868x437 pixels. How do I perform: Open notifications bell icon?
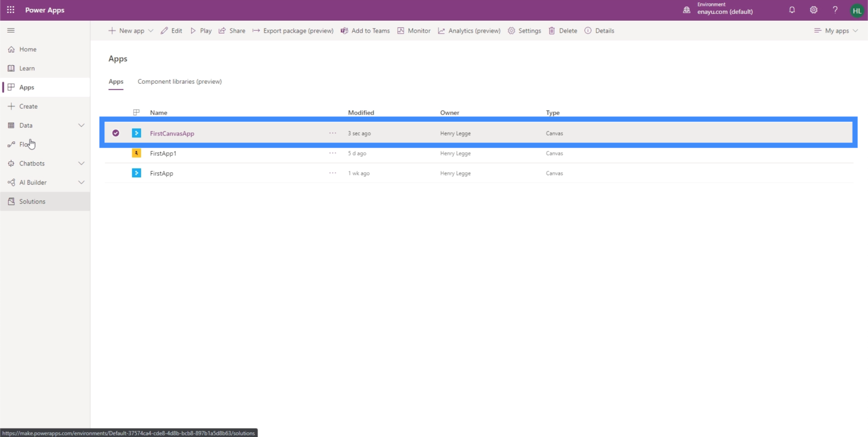coord(792,10)
